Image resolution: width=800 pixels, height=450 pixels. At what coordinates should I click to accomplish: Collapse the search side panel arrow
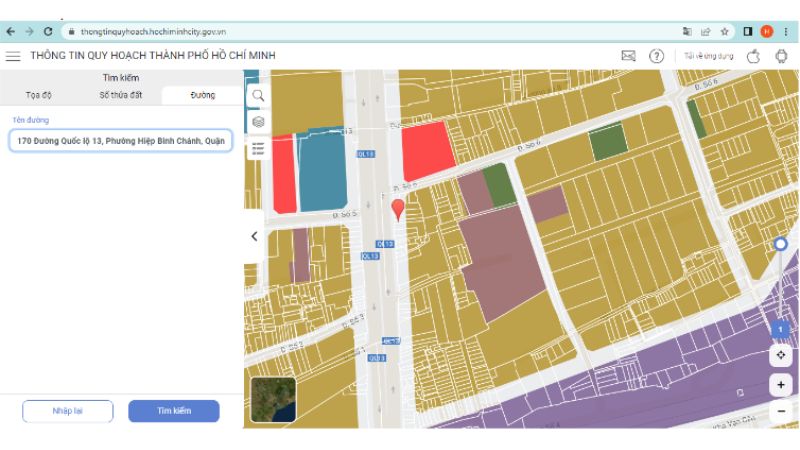pos(254,236)
